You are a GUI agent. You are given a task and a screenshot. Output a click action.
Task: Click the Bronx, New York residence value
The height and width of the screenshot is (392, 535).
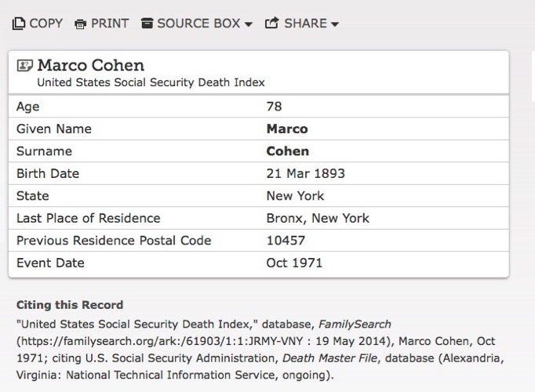click(318, 218)
